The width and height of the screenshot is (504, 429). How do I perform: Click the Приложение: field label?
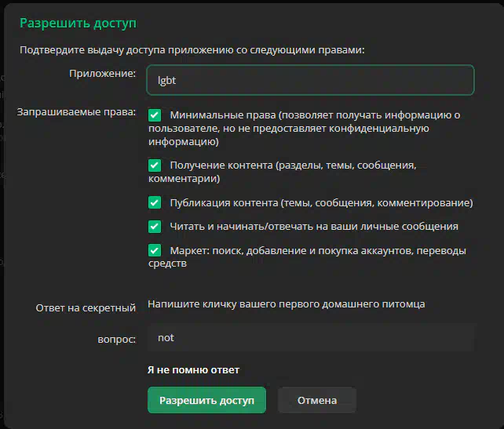tap(102, 73)
